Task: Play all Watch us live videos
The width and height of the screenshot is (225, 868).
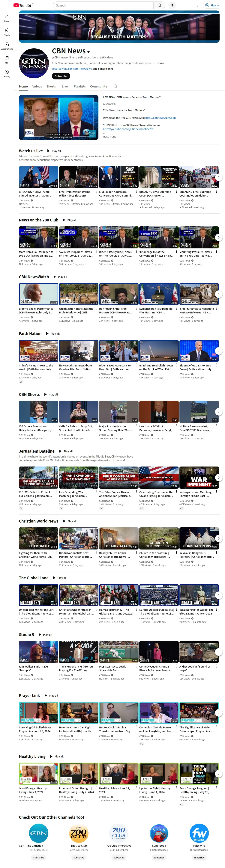Action: (x=54, y=151)
